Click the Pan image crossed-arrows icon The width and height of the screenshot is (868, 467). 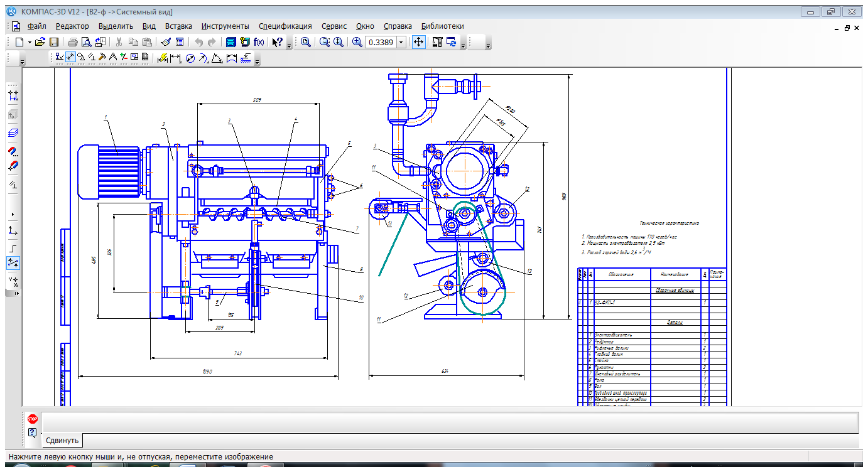coord(418,42)
